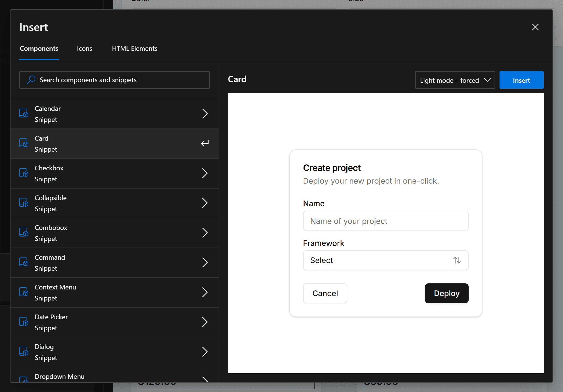Screen dimensions: 563x392
Task: Select the Context Menu list item label
Action: 55,287
